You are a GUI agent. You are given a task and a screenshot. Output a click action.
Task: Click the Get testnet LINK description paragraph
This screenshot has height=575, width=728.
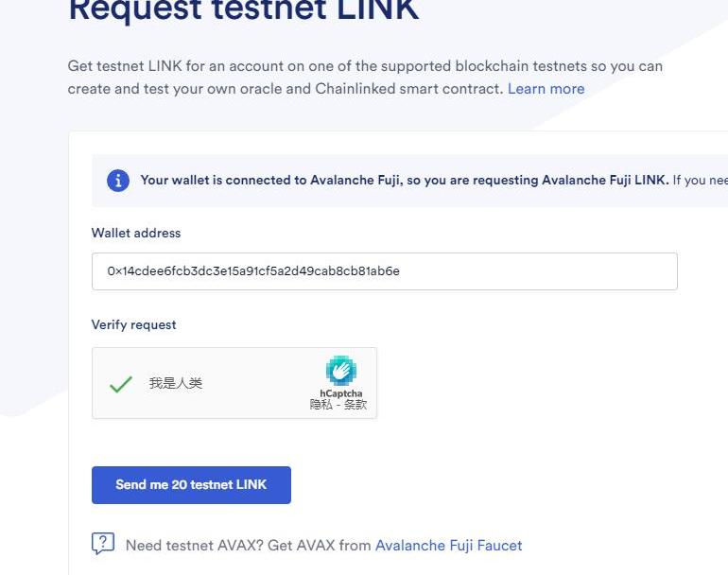tap(365, 78)
